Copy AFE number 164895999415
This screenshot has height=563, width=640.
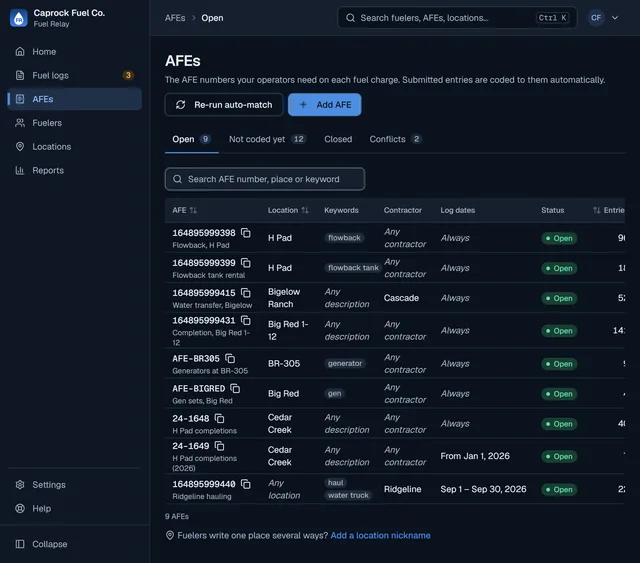coord(246,293)
